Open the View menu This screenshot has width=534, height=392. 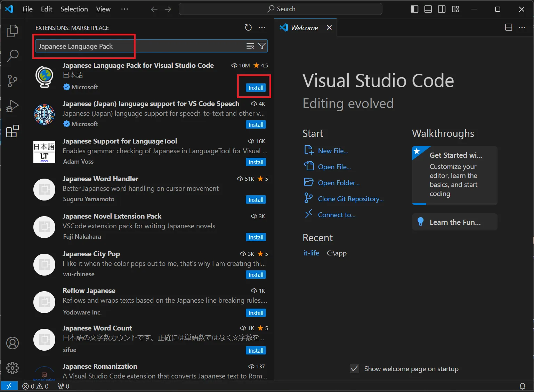(103, 9)
